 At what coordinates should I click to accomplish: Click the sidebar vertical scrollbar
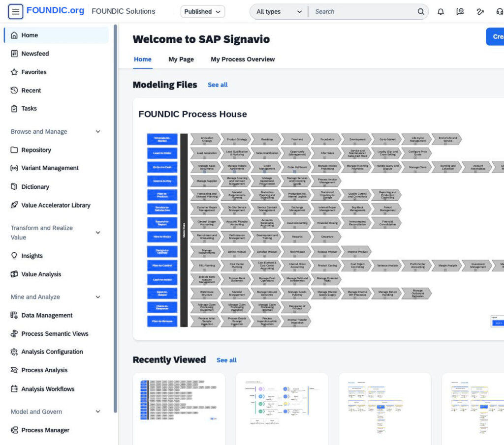[x=115, y=218]
